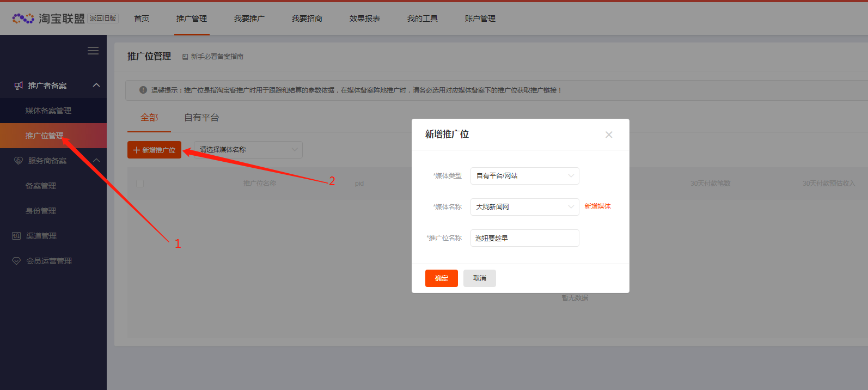The image size is (868, 390).
Task: Click the 渠道管理 sidebar icon
Action: 16,236
